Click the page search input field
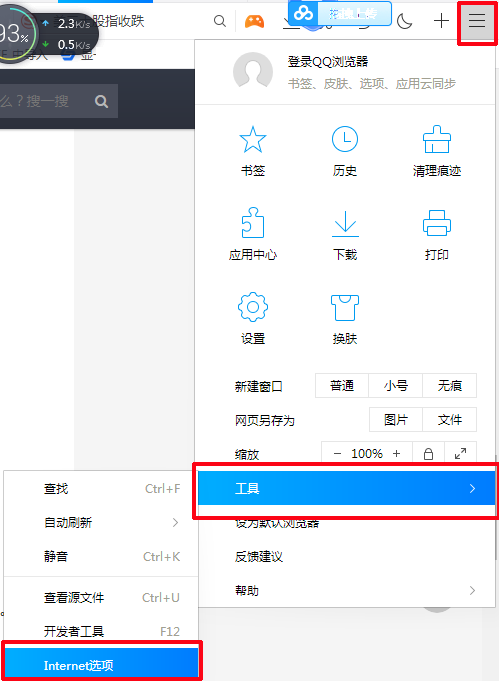This screenshot has height=681, width=499. click(43, 101)
